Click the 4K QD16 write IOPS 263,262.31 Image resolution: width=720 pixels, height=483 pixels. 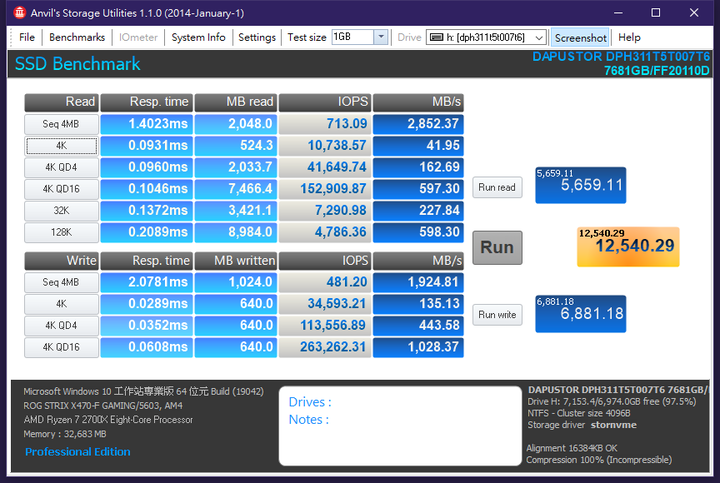(x=325, y=347)
